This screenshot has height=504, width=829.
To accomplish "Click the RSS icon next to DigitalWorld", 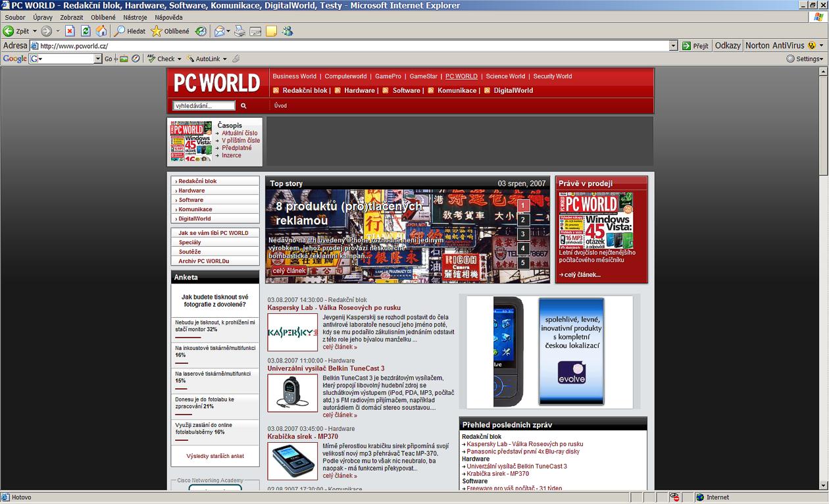I will point(487,91).
